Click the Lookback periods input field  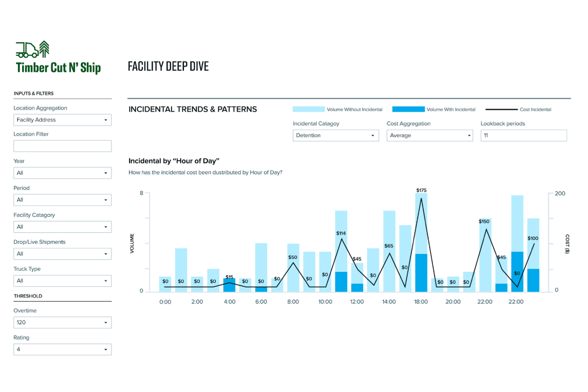(x=523, y=135)
